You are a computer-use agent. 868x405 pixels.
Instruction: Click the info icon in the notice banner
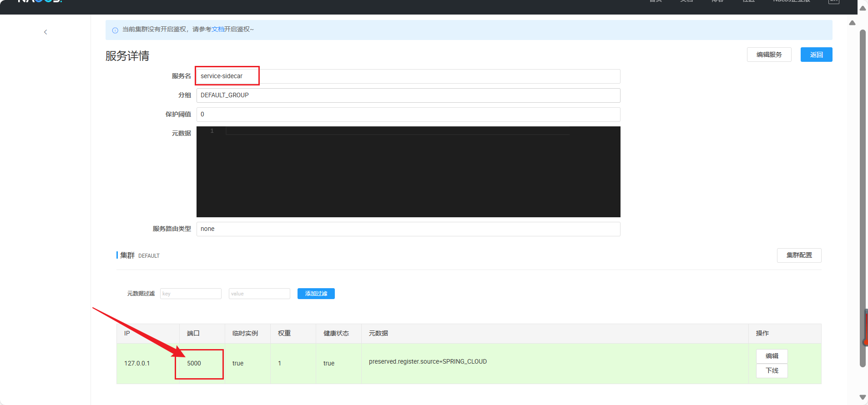point(115,30)
